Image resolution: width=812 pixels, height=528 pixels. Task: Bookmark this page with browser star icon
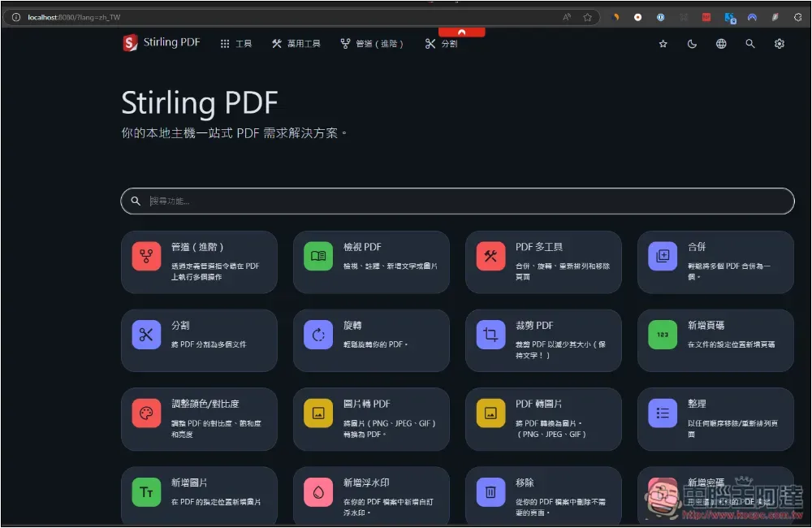tap(587, 17)
